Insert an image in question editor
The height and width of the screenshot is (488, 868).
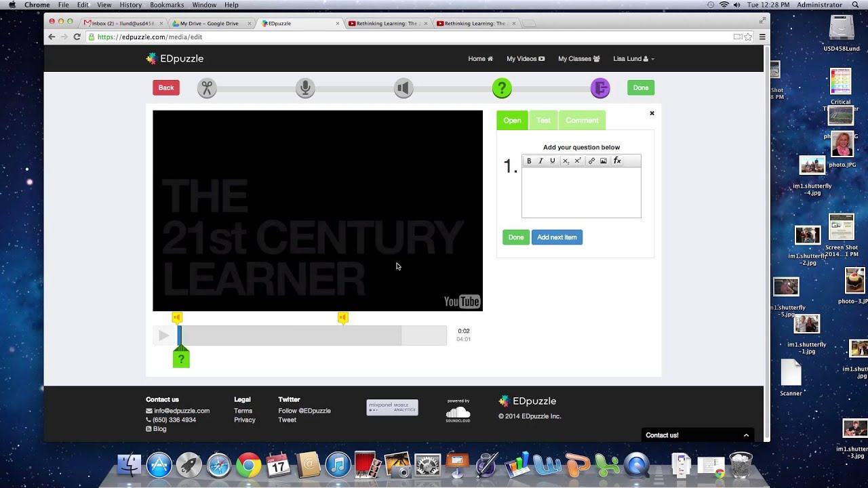[604, 161]
